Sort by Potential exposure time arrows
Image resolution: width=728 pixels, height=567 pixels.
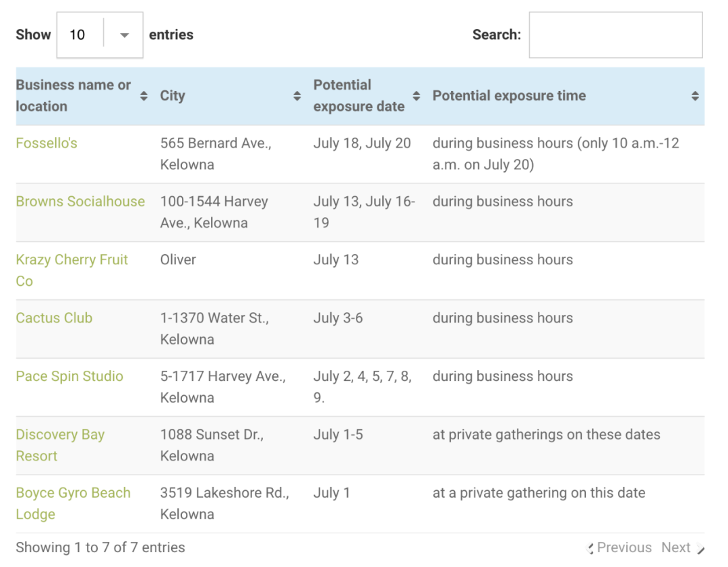pyautogui.click(x=695, y=96)
